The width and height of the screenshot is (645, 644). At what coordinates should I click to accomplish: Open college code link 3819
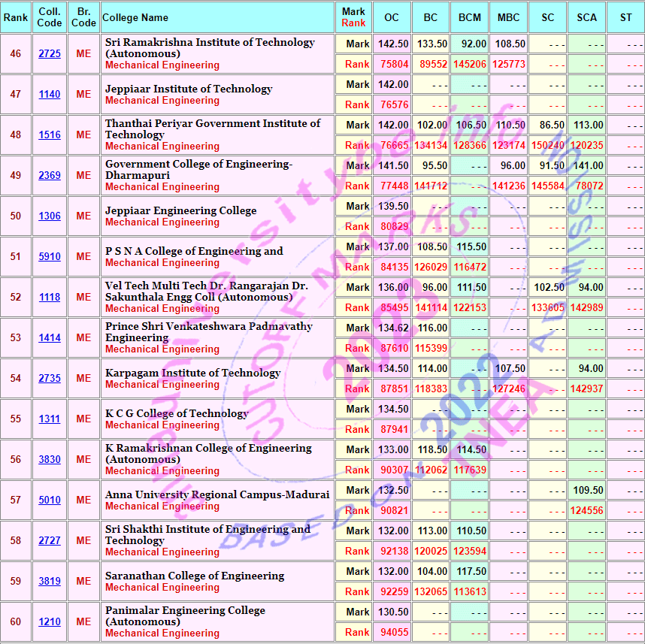click(50, 582)
